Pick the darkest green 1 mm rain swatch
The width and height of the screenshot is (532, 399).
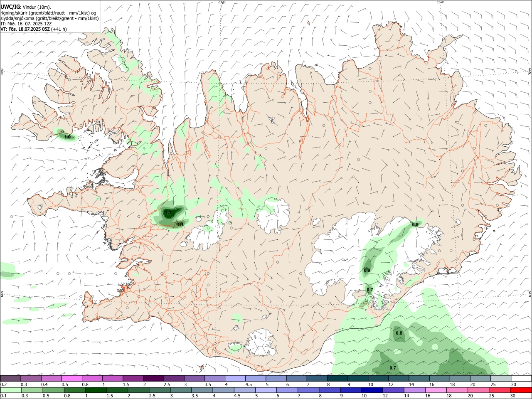[96, 390]
